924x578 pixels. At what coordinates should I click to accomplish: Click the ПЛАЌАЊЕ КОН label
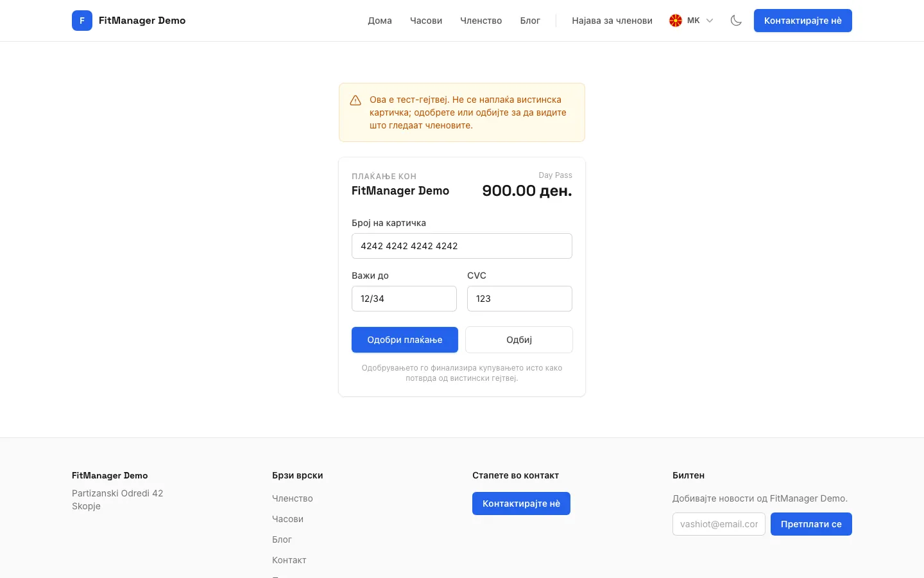(384, 176)
